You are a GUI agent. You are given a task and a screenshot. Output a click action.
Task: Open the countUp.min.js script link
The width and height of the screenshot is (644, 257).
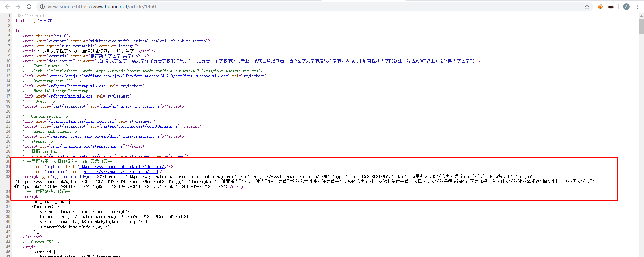coord(139,126)
